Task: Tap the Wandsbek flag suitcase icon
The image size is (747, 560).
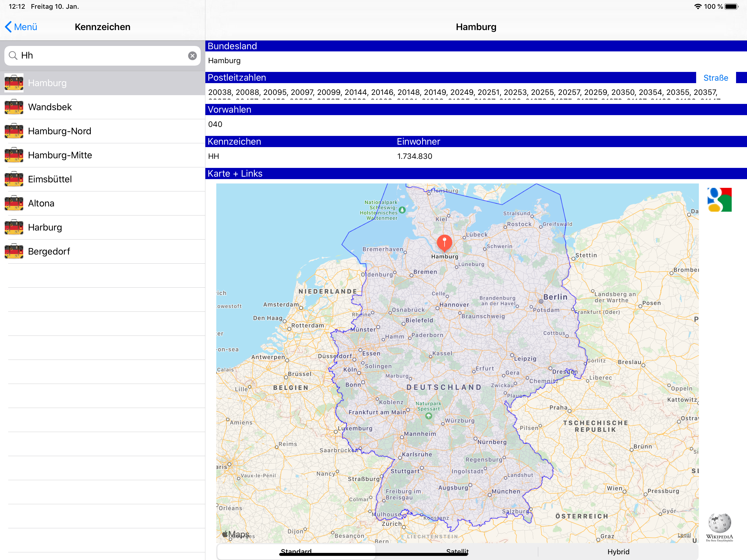Action: pyautogui.click(x=14, y=107)
